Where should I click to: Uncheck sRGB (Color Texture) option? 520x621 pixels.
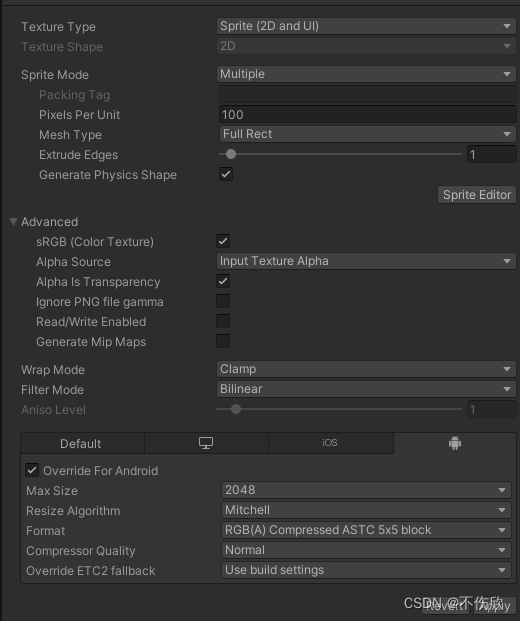pos(223,241)
